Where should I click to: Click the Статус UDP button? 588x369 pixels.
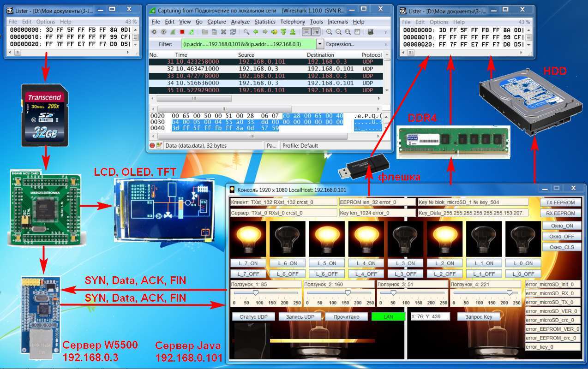[253, 316]
